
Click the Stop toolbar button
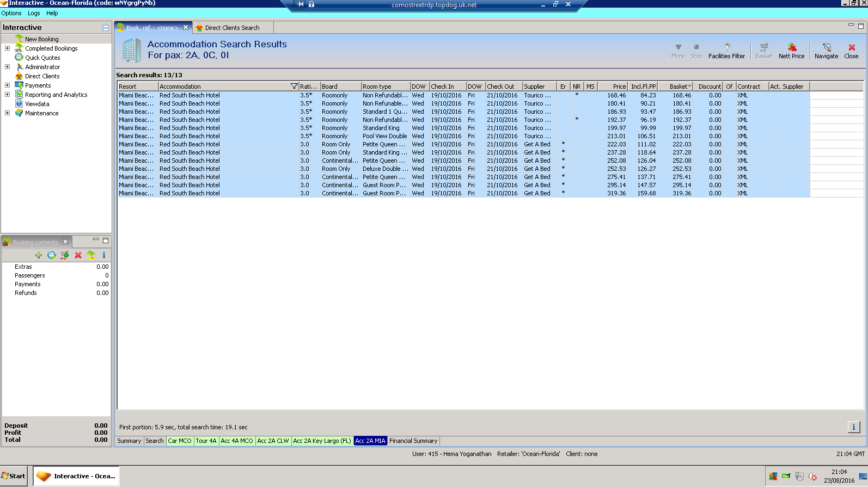coord(696,51)
